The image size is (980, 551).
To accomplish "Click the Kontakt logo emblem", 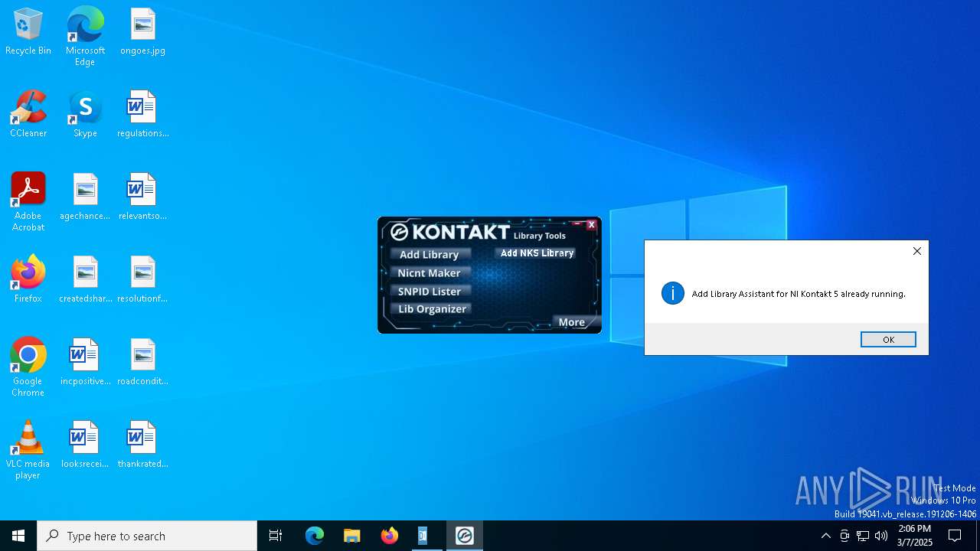I will (x=399, y=232).
